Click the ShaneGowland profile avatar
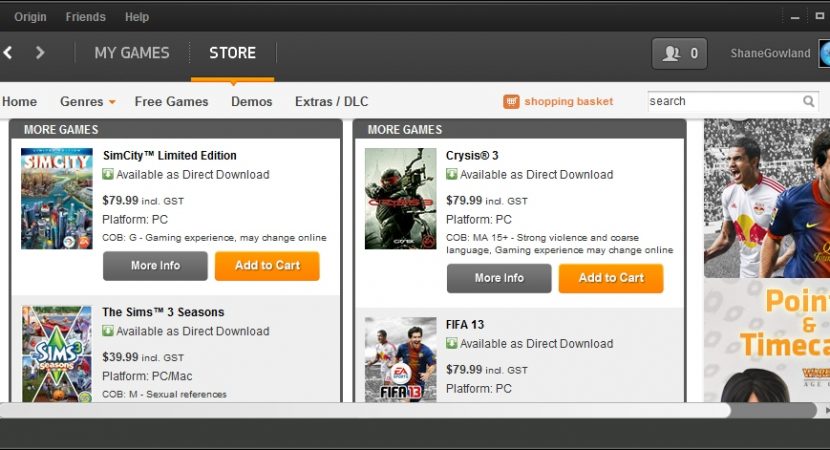830x450 pixels. pyautogui.click(x=823, y=53)
